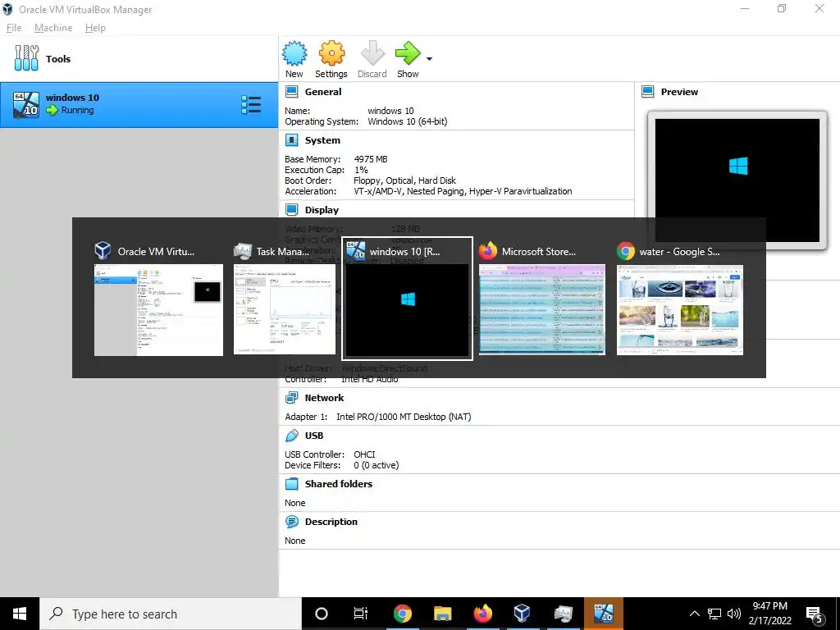The width and height of the screenshot is (840, 630).
Task: Click the System chip icon
Action: coord(292,140)
